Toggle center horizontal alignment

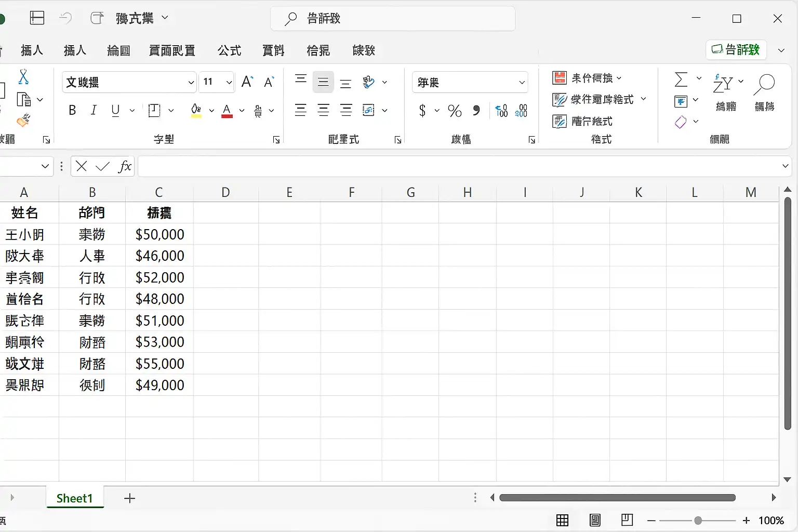323,110
